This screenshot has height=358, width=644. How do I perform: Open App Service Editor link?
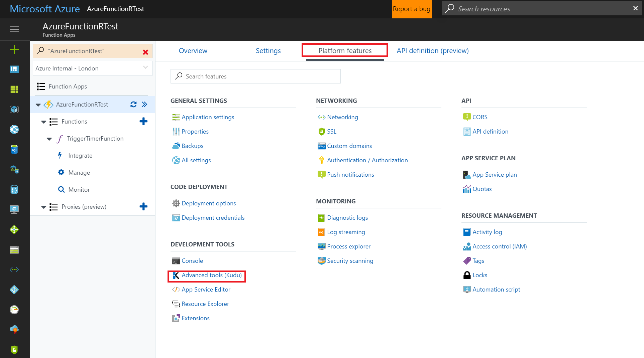[206, 290]
